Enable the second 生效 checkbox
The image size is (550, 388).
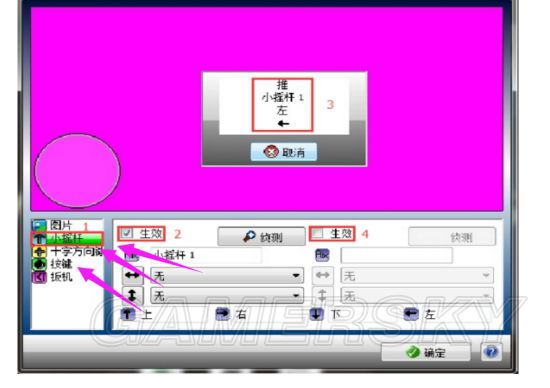[317, 233]
